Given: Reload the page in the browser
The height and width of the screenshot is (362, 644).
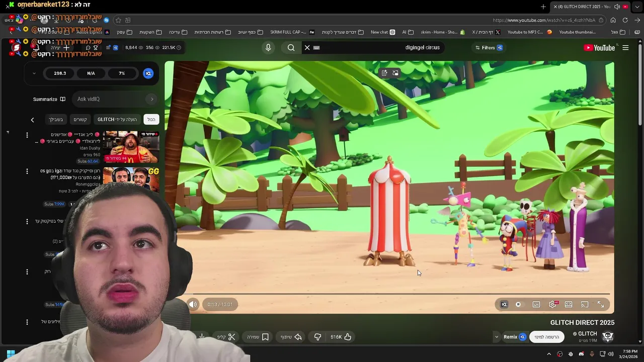Looking at the screenshot, I should click(x=625, y=20).
